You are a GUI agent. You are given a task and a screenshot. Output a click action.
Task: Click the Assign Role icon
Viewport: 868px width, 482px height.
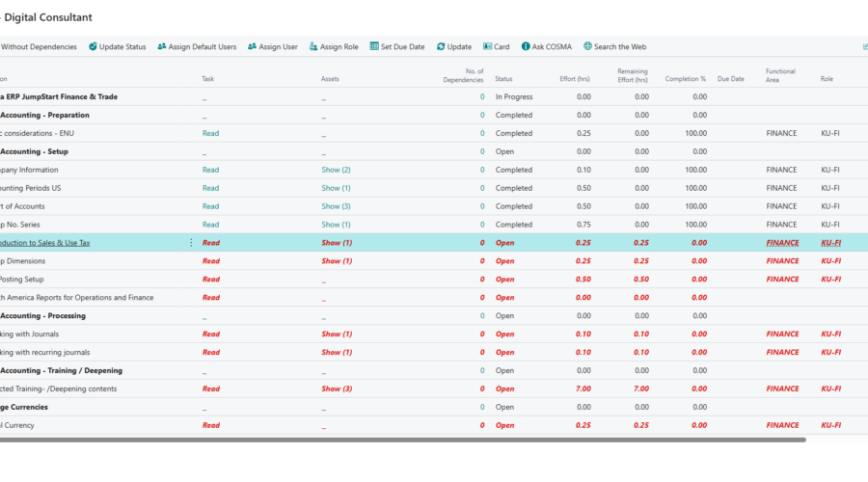point(313,46)
